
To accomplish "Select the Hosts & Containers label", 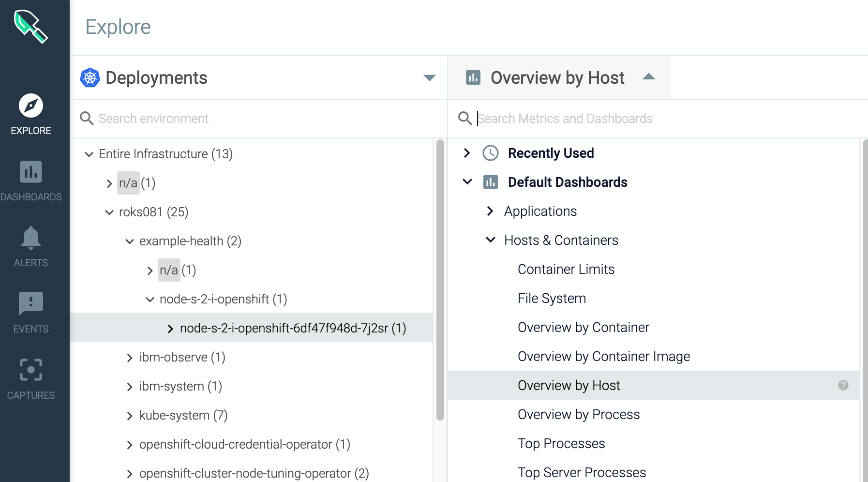I will point(561,240).
